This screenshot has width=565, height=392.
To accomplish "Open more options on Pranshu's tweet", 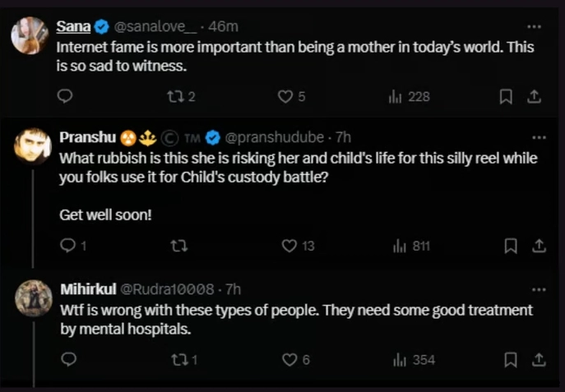I will (539, 136).
